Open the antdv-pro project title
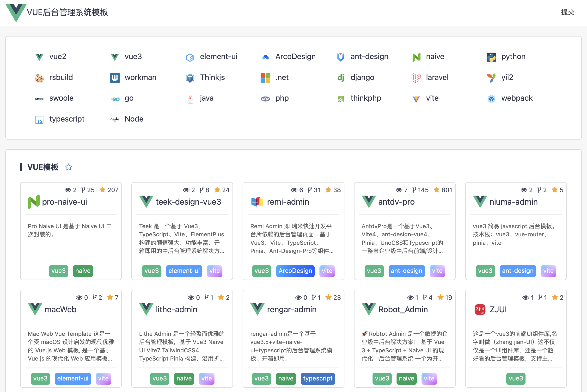 click(396, 202)
